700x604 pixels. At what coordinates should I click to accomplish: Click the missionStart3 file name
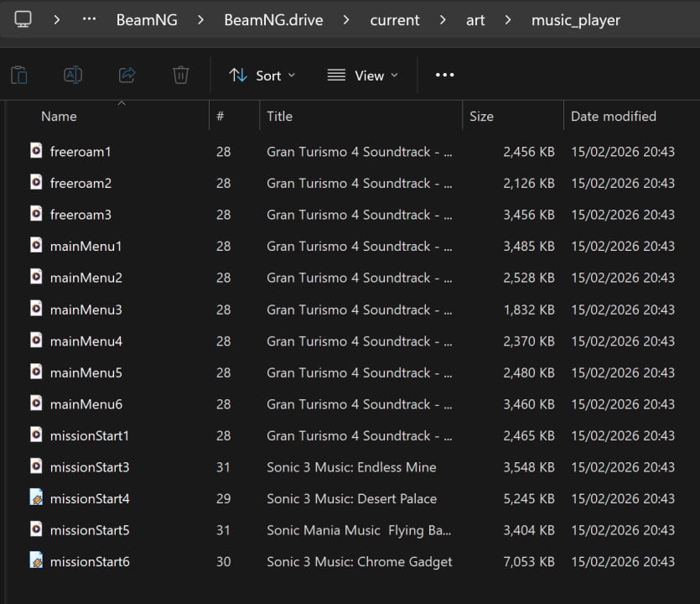(90, 467)
